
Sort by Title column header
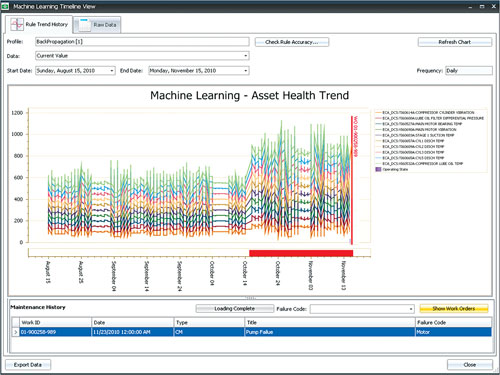tap(330, 322)
